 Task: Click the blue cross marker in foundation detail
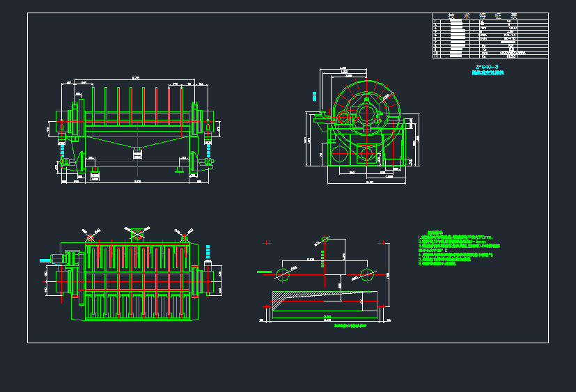(380, 243)
